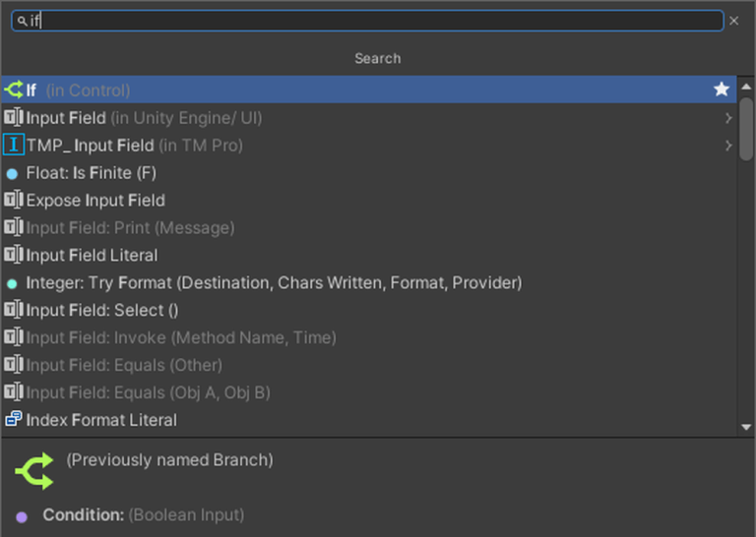Clear the search text with X button

pyautogui.click(x=734, y=21)
